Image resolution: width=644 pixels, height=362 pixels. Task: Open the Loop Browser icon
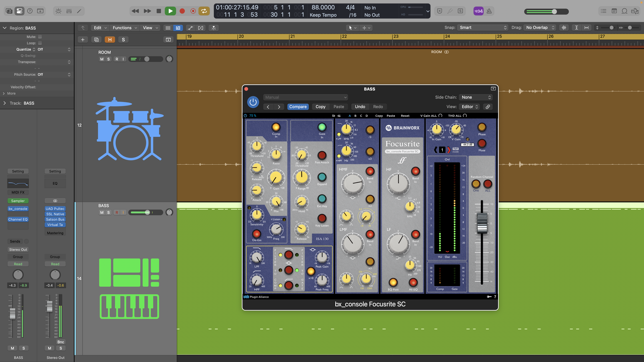(x=624, y=11)
